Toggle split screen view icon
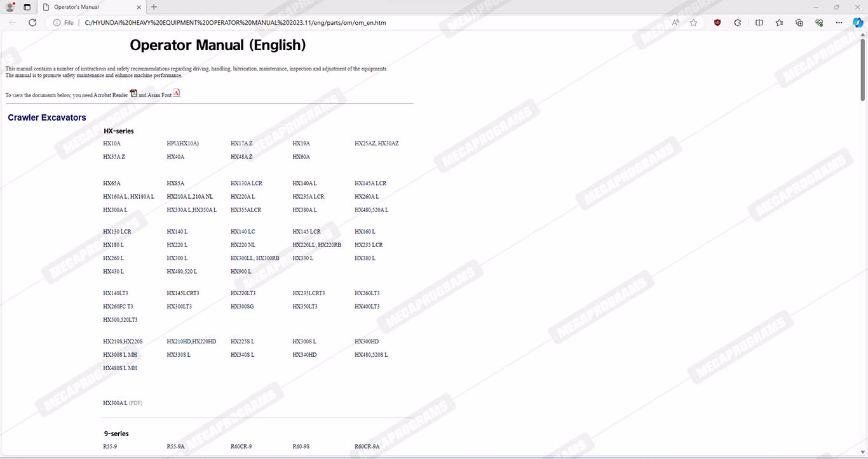868x459 pixels. [x=759, y=23]
